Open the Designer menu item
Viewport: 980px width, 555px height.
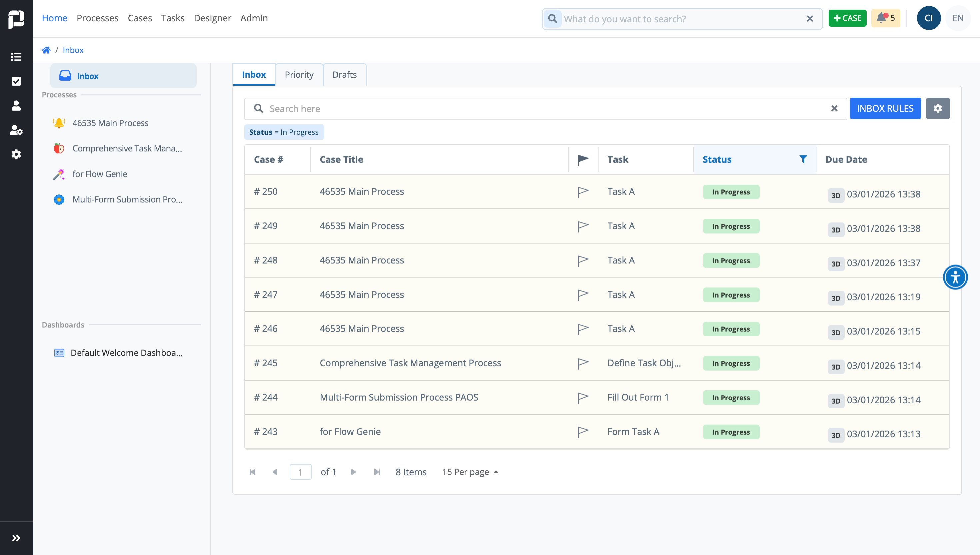(212, 18)
